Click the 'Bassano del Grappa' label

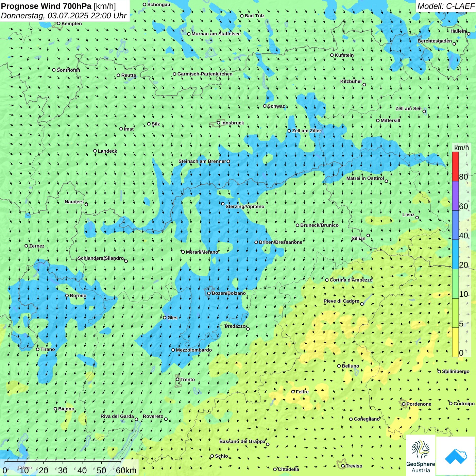pyautogui.click(x=242, y=441)
